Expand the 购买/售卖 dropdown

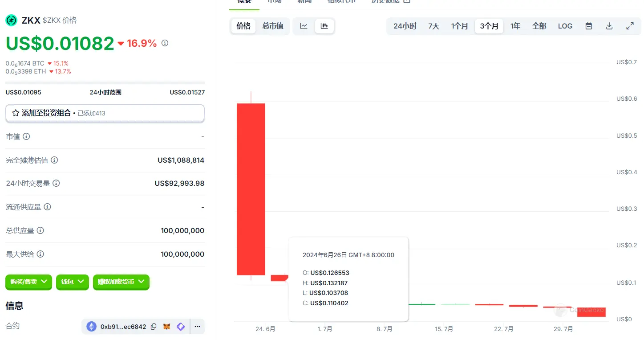(x=29, y=282)
